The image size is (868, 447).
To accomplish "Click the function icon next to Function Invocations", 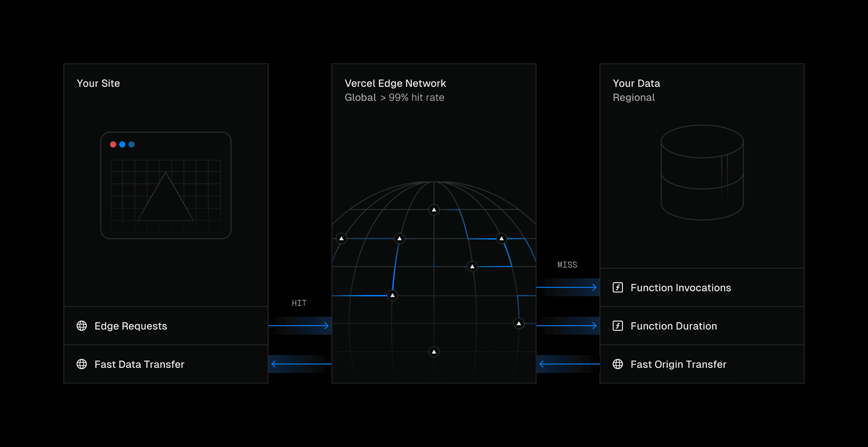I will [618, 287].
